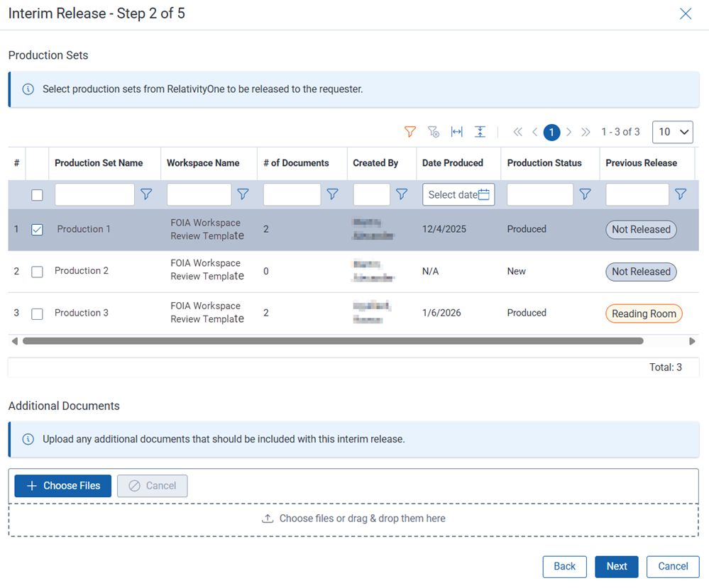This screenshot has width=709, height=588.
Task: Click Not Released badge in Production 1 row
Action: click(641, 230)
